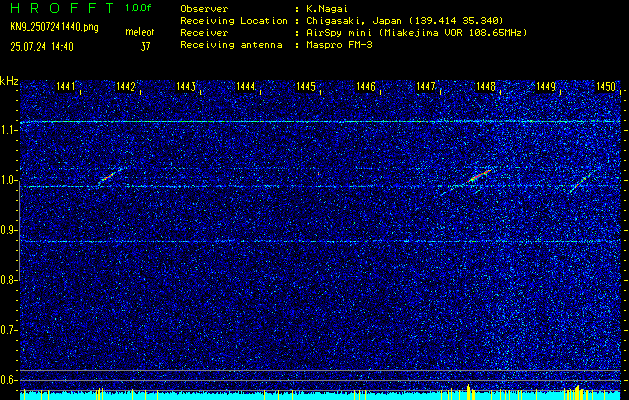Click the tall yellow power spike under 1448

(x=469, y=392)
